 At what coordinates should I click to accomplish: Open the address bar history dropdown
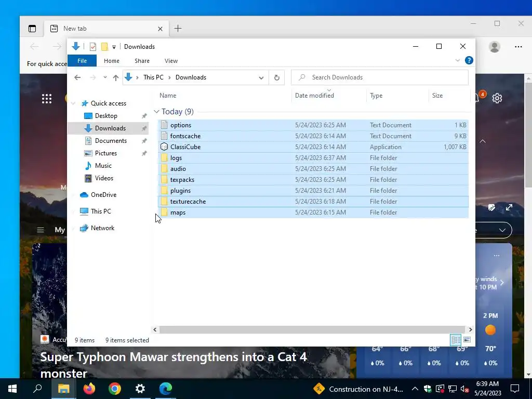[x=261, y=78]
